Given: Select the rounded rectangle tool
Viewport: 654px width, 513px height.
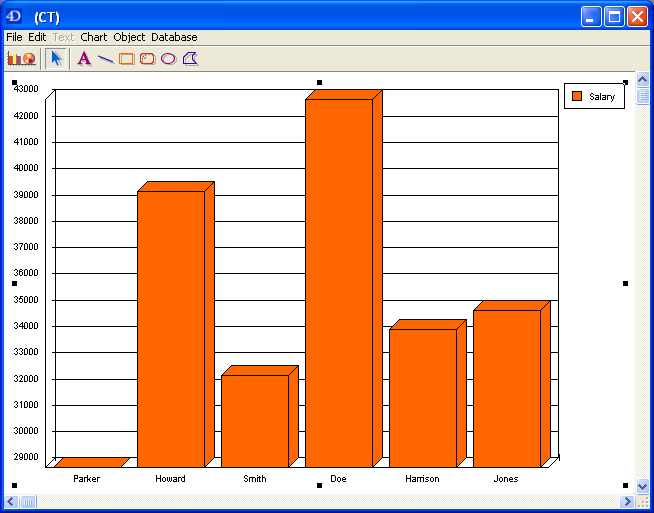Looking at the screenshot, I should pyautogui.click(x=147, y=59).
